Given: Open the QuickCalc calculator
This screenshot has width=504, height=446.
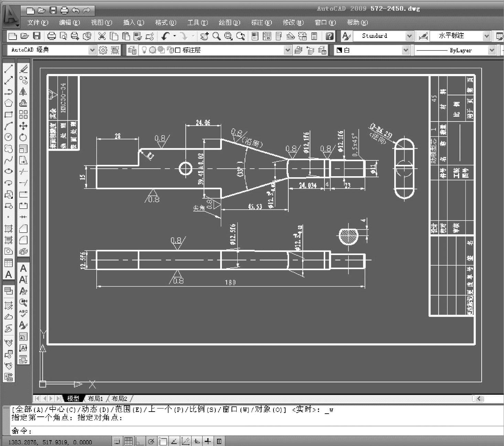Looking at the screenshot, I should click(x=314, y=36).
